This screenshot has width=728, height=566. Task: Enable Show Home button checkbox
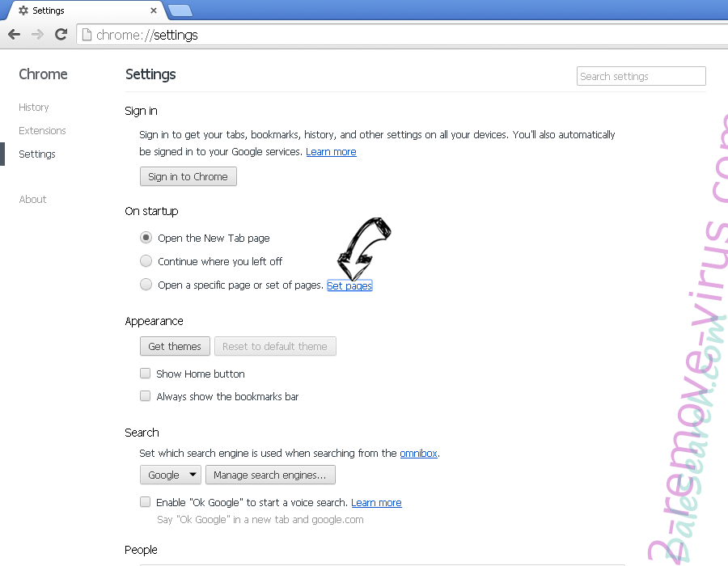click(146, 373)
